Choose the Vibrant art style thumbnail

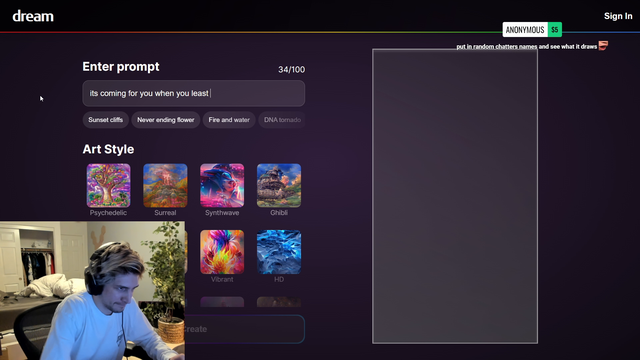(222, 252)
